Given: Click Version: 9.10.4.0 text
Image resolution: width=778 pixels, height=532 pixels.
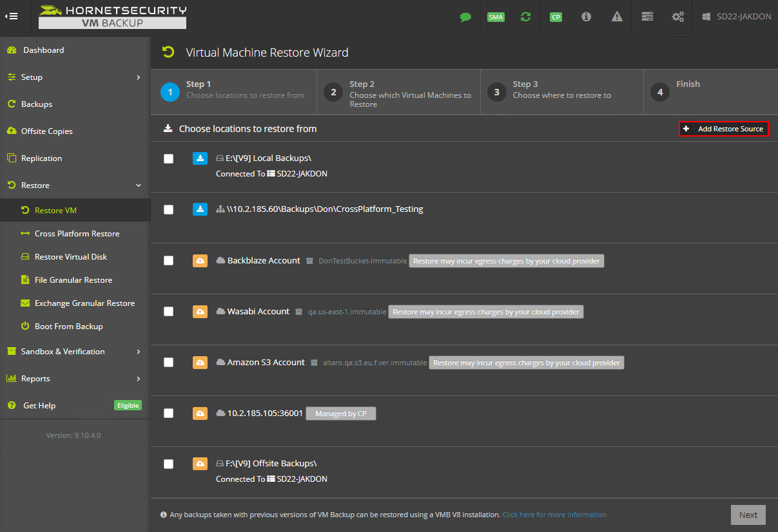Looking at the screenshot, I should 73,435.
